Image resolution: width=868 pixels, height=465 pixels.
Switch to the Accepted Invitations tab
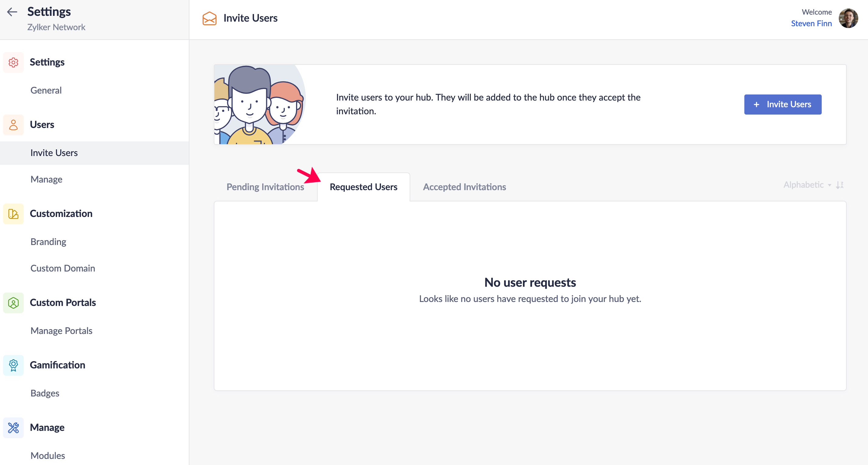(464, 187)
